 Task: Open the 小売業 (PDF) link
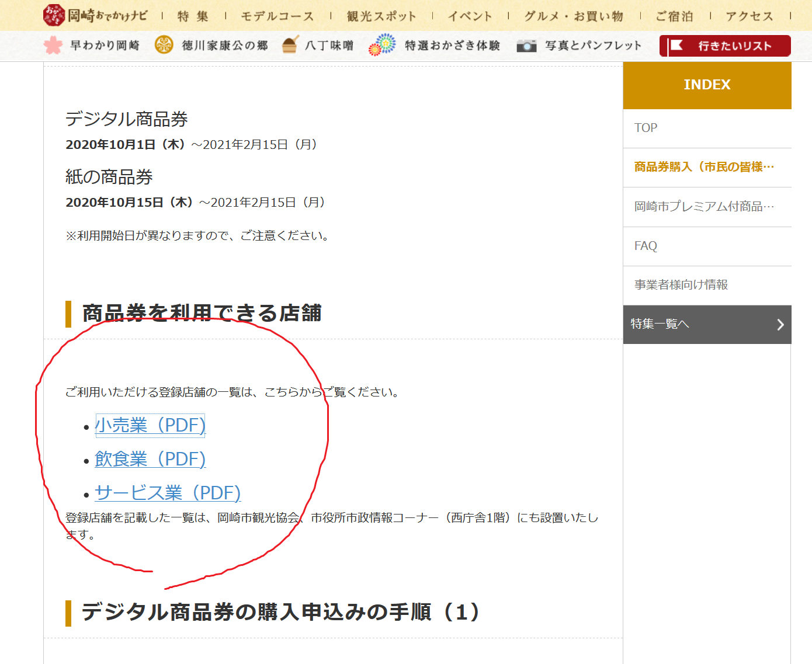tap(150, 425)
